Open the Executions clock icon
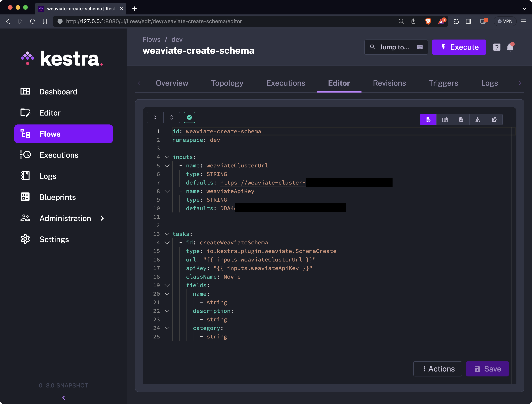 click(25, 155)
